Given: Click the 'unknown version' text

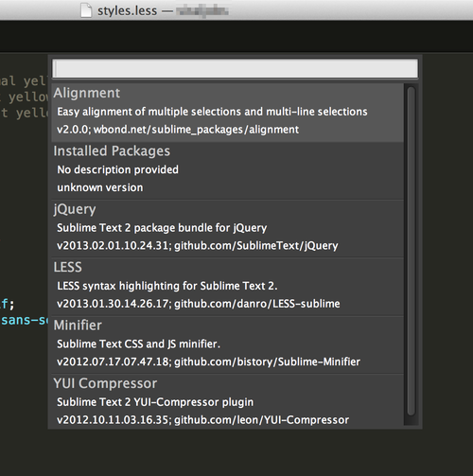Looking at the screenshot, I should pos(100,187).
